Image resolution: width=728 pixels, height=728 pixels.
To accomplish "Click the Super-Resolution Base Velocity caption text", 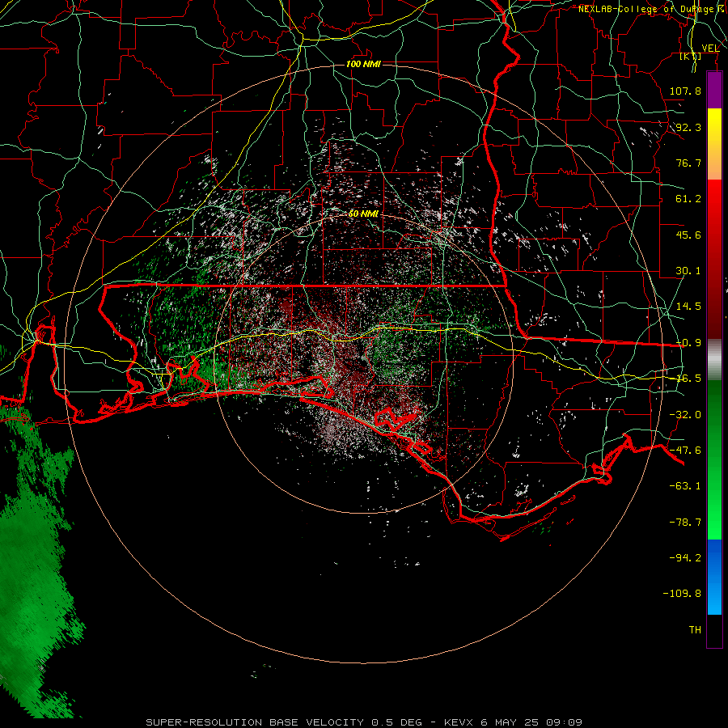I will pos(364,722).
